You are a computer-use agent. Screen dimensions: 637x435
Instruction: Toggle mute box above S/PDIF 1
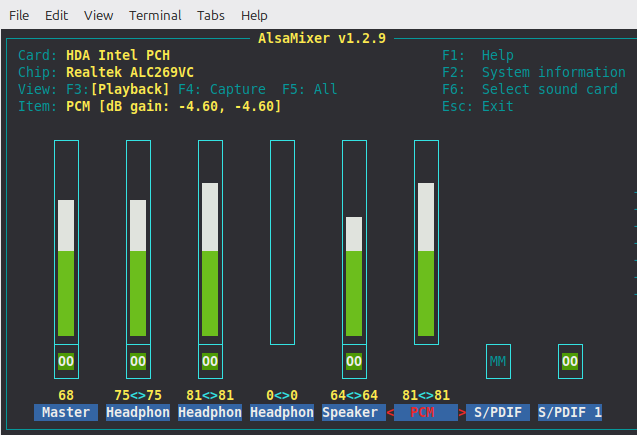[x=570, y=361]
